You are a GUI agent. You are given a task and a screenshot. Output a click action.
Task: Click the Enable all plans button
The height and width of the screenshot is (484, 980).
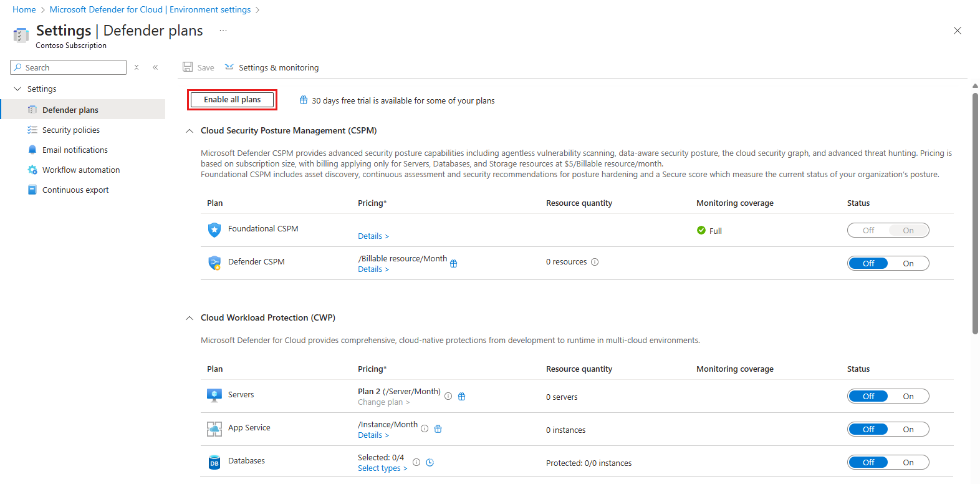tap(232, 100)
